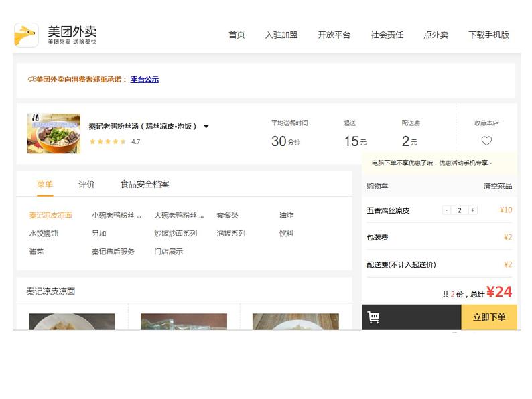Select 大碗老鸭粉丝 menu category

(x=179, y=216)
